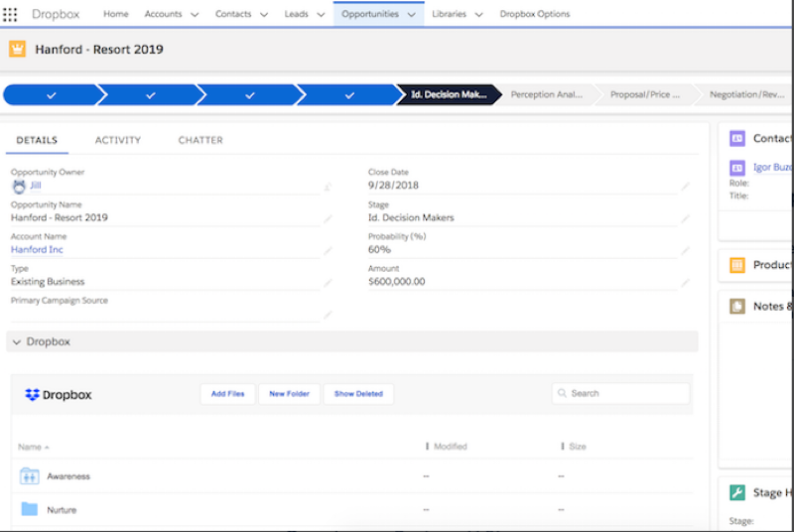The width and height of the screenshot is (794, 532).
Task: Click the Notes panel icon
Action: click(736, 306)
